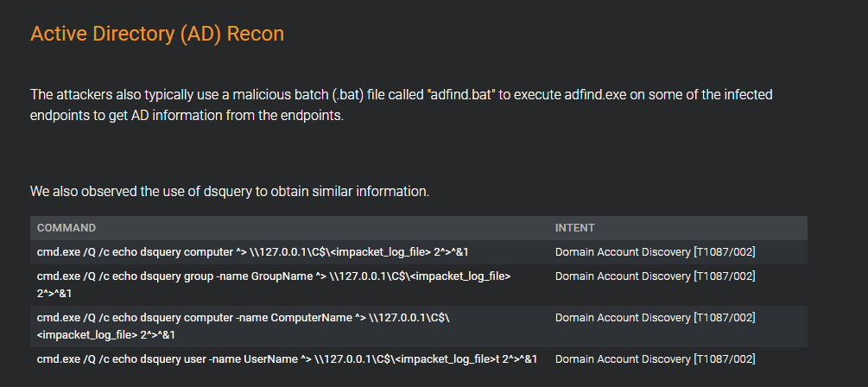This screenshot has width=868, height=387.
Task: Click the [T1087/002] tag in first row
Action: coord(724,252)
